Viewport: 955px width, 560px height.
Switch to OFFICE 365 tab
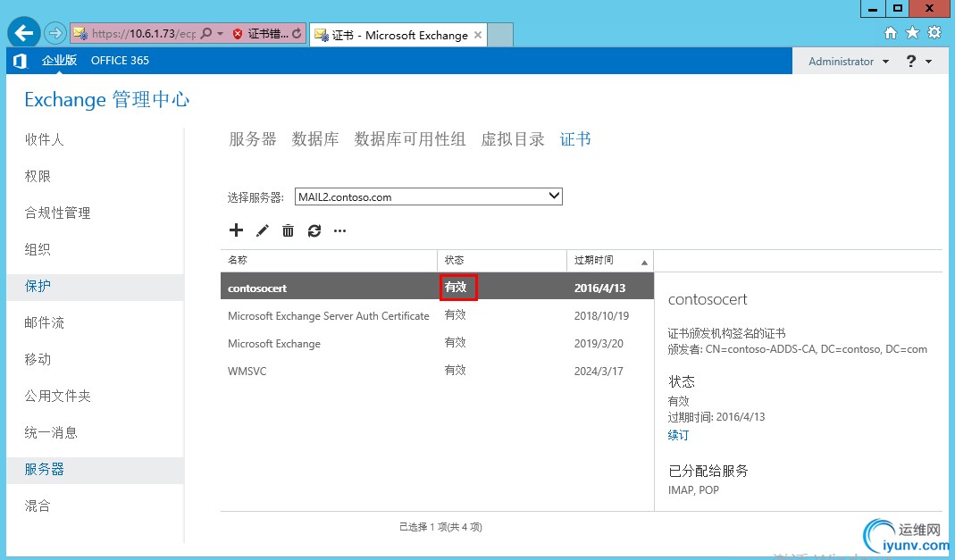click(120, 60)
